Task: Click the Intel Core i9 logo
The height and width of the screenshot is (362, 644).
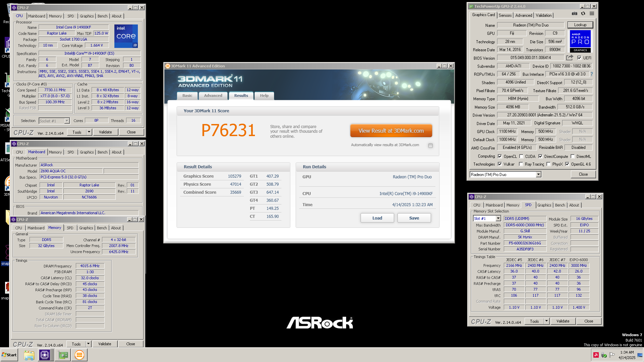Action: 126,36
